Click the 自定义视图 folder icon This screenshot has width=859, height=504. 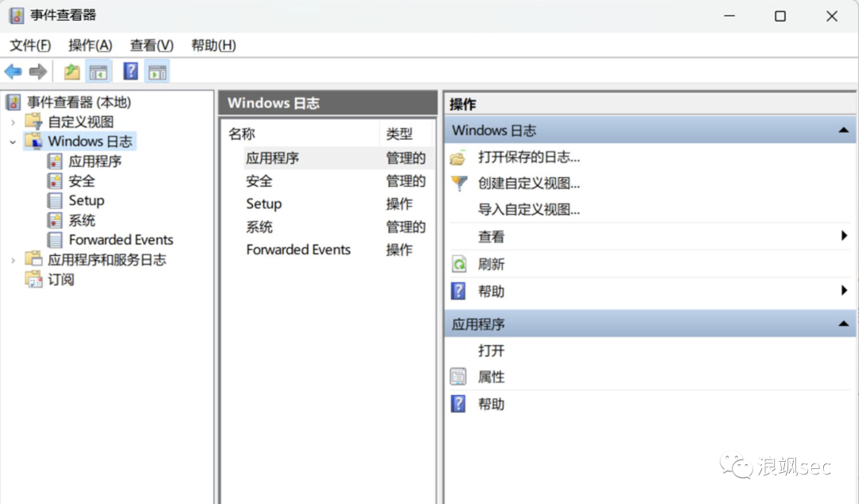[x=34, y=121]
